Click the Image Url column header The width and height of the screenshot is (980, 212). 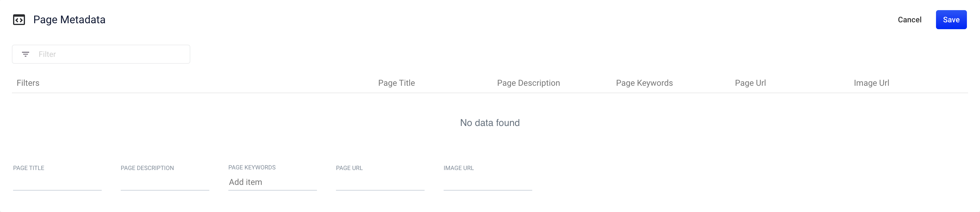click(871, 83)
